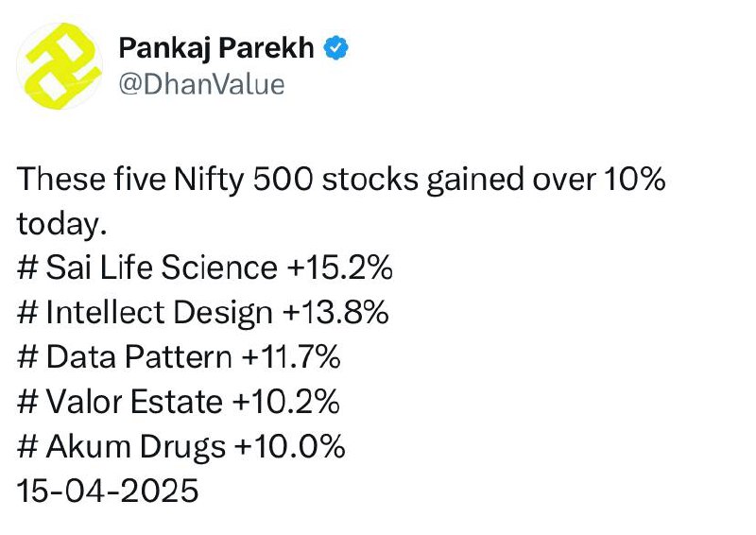Open the yellow DhanValue profile avatar
756x535 pixels.
coord(60,65)
